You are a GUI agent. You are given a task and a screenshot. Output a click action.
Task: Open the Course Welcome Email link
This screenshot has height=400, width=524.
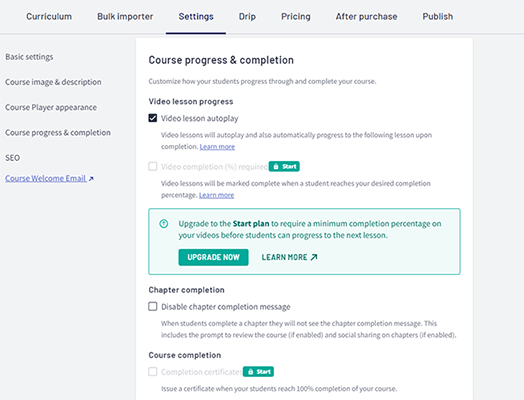(45, 178)
